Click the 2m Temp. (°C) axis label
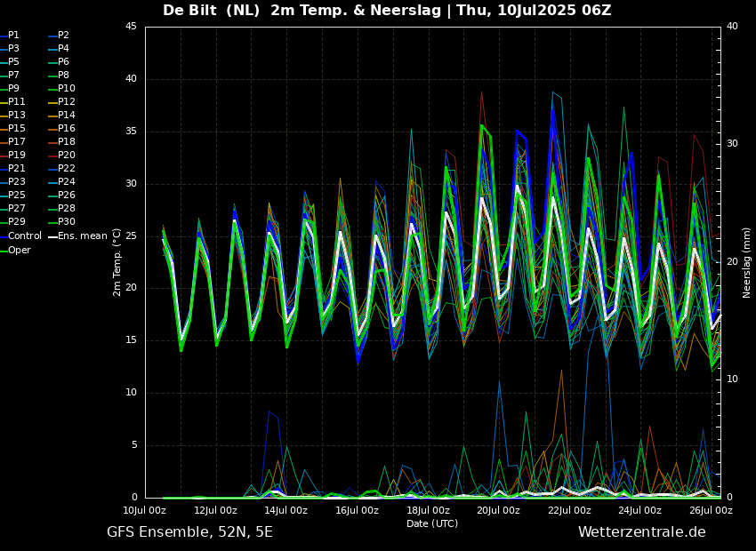This screenshot has width=756, height=551. pyautogui.click(x=117, y=261)
